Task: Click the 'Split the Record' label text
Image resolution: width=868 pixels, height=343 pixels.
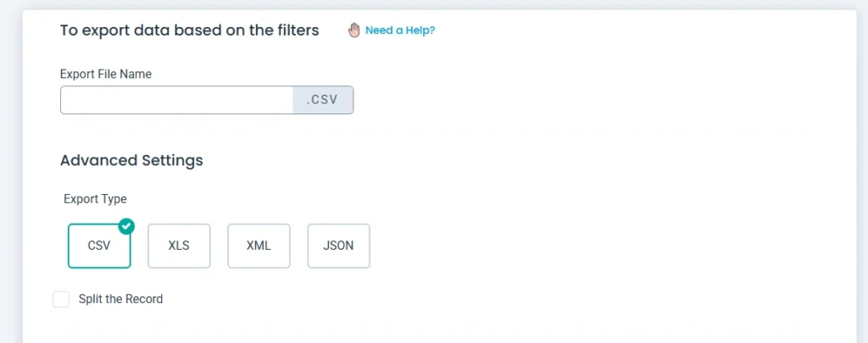Action: [x=120, y=299]
